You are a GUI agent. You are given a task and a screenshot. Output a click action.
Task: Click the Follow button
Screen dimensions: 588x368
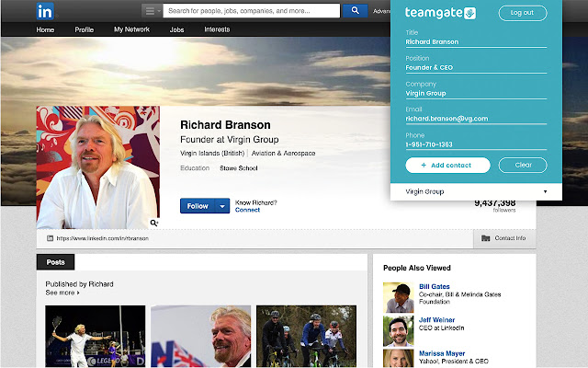[x=198, y=206]
